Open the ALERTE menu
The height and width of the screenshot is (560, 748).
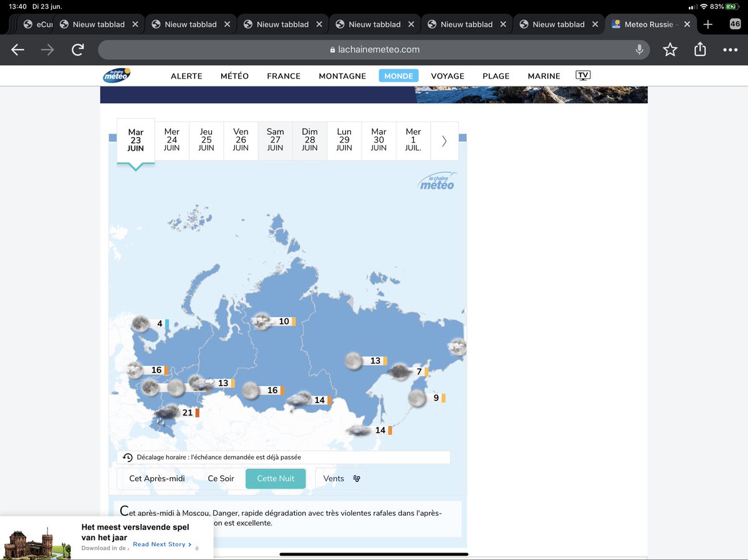[186, 76]
